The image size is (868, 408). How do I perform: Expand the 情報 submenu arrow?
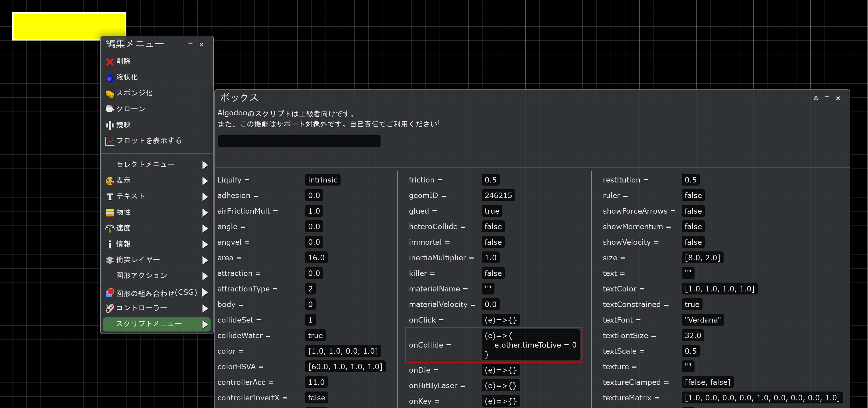coord(205,244)
